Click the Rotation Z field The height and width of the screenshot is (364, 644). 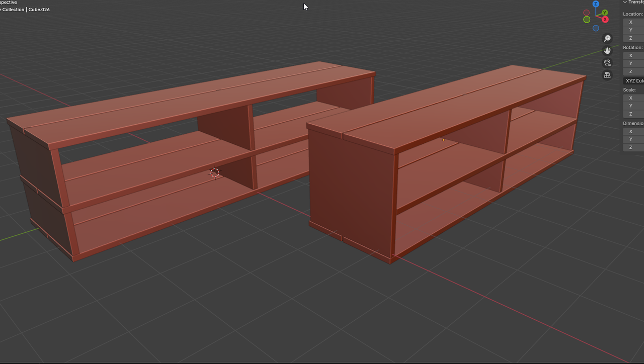coord(634,71)
